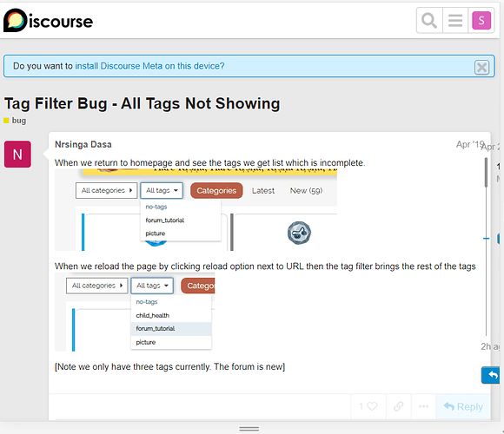Click the topic timeline scroller handle
This screenshot has height=434, width=504.
pyautogui.click(x=486, y=172)
